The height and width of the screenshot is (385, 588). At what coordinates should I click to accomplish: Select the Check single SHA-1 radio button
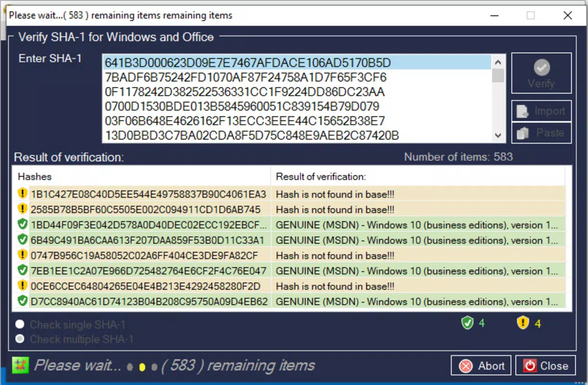20,325
